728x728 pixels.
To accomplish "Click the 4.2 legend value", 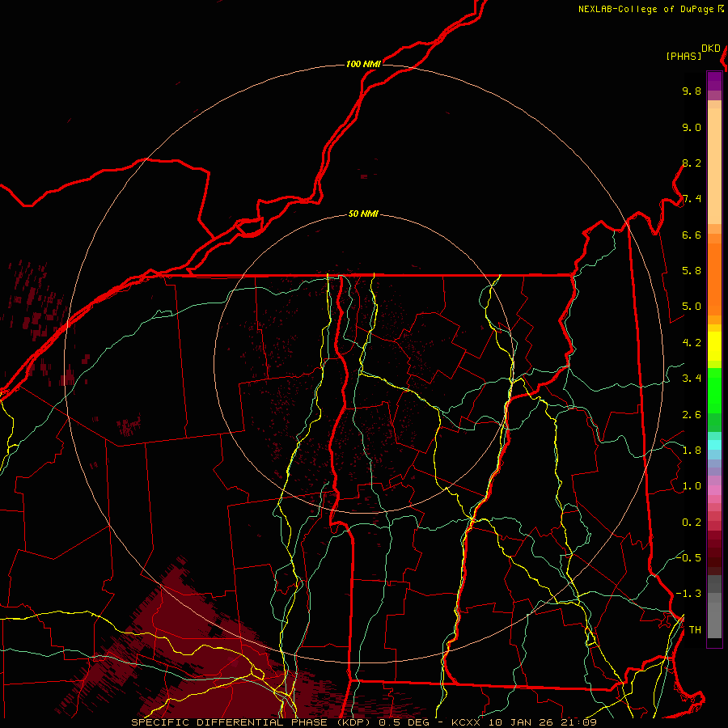I will point(692,343).
